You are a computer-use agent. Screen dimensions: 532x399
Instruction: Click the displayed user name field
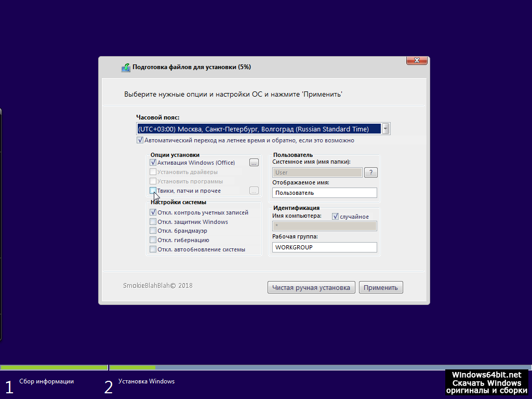tap(324, 193)
